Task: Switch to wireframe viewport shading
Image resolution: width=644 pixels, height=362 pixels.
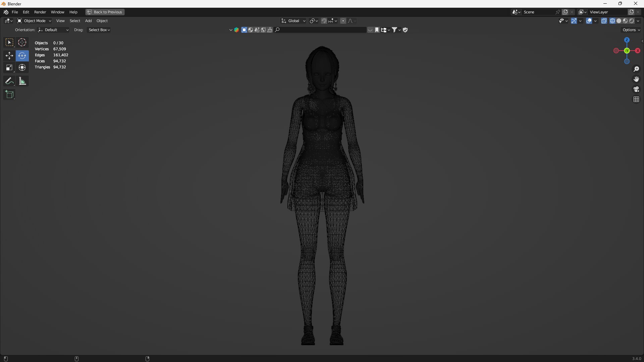Action: 612,21
